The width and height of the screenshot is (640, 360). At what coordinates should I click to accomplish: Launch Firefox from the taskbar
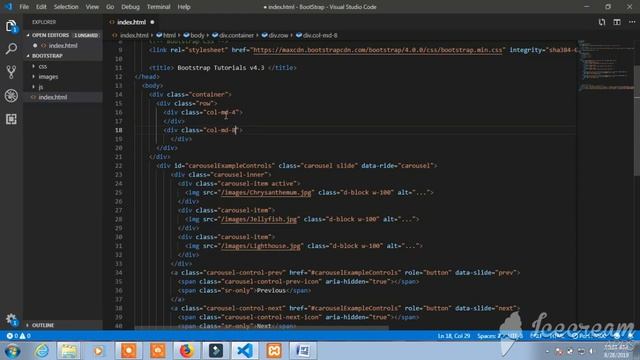tap(186, 351)
